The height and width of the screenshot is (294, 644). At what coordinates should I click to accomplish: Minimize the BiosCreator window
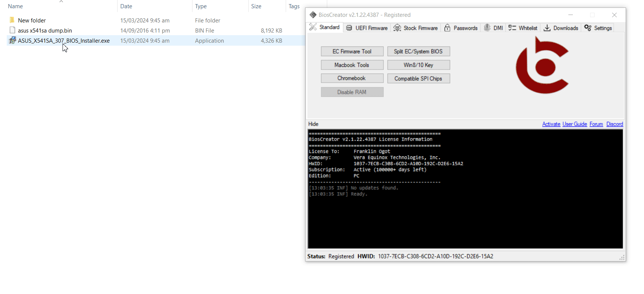[571, 15]
